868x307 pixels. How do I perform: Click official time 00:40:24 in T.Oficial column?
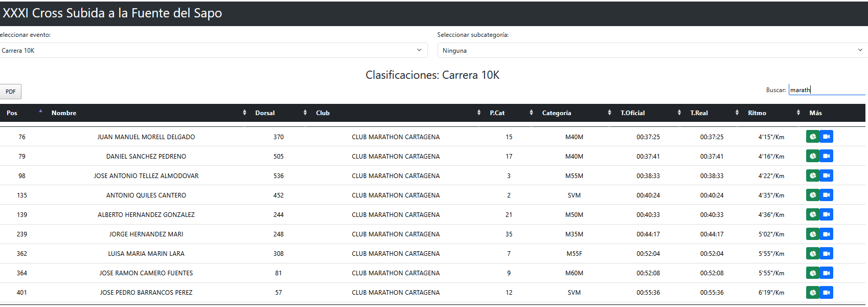pos(648,195)
